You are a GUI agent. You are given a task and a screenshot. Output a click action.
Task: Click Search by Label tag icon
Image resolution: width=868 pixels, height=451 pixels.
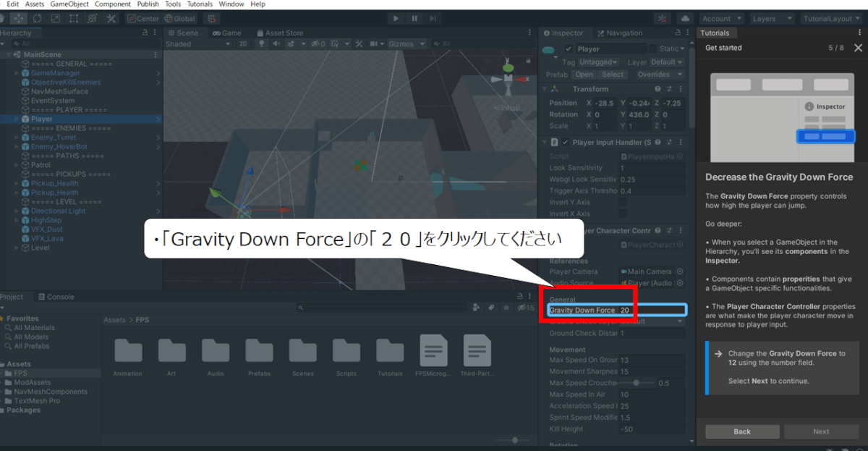point(491,308)
